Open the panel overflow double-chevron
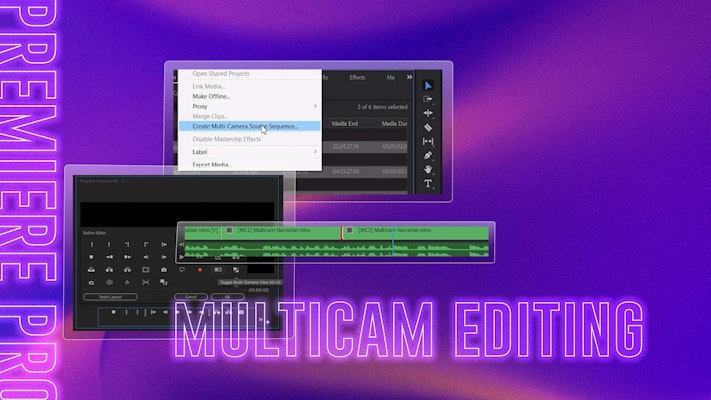The image size is (711, 400). (x=408, y=76)
